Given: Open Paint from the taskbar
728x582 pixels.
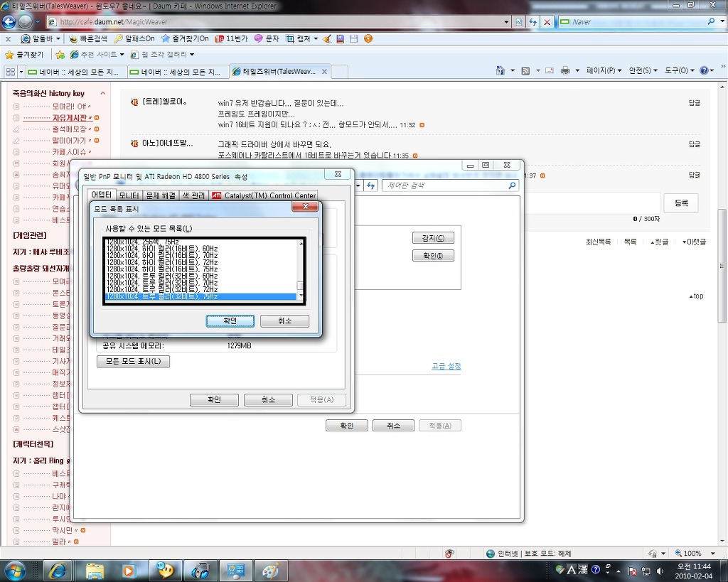Looking at the screenshot, I should (x=269, y=571).
